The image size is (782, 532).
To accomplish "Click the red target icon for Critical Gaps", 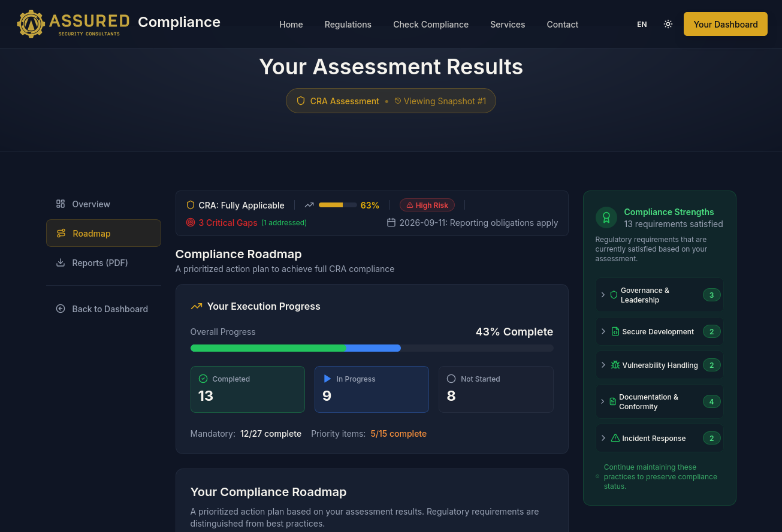I will point(191,222).
